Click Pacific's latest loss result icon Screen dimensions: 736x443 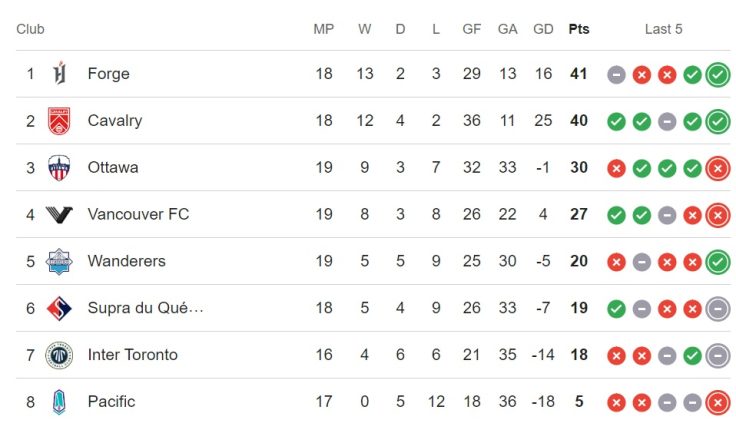tap(718, 403)
